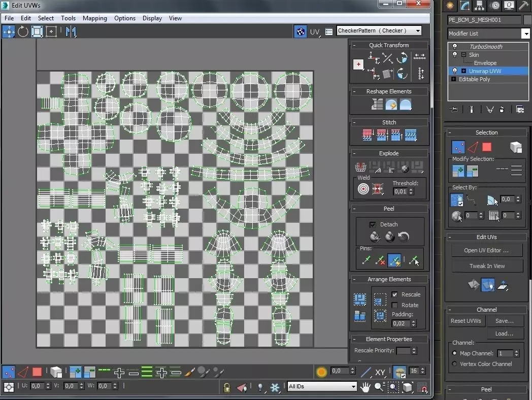This screenshot has height=400, width=532.
Task: Click the Mirror Horizontal tool icon
Action: coord(71,32)
